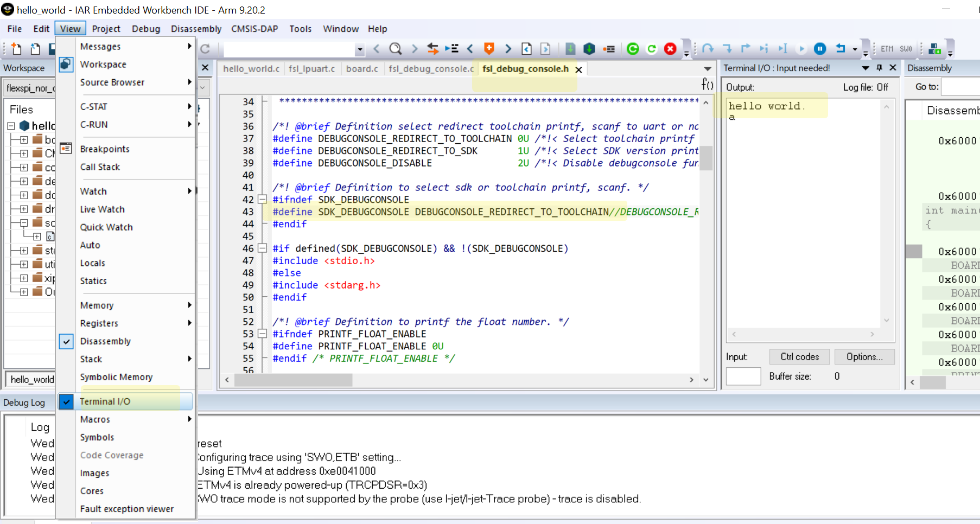
Task: Click the blue-arrow list icon in toolbar
Action: [451, 49]
